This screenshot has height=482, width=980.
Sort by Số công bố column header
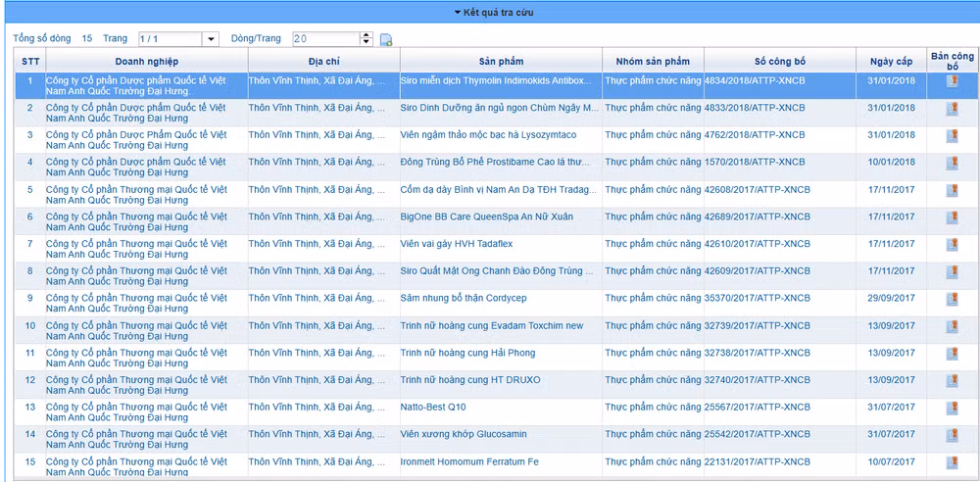click(780, 62)
